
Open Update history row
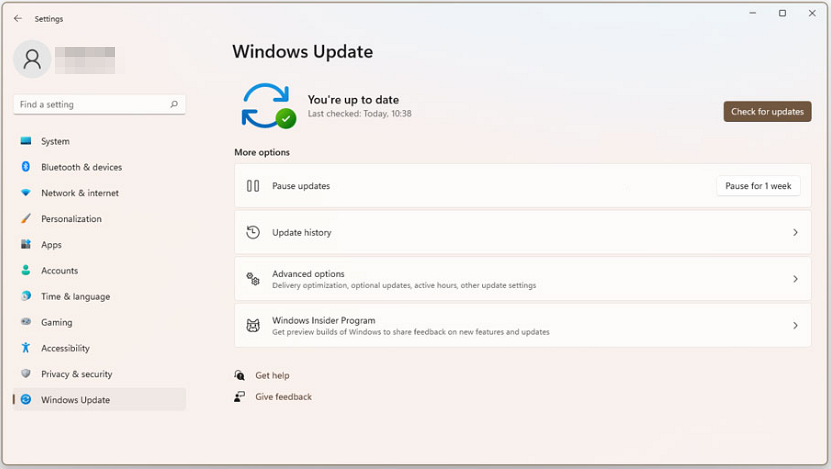[x=523, y=232]
